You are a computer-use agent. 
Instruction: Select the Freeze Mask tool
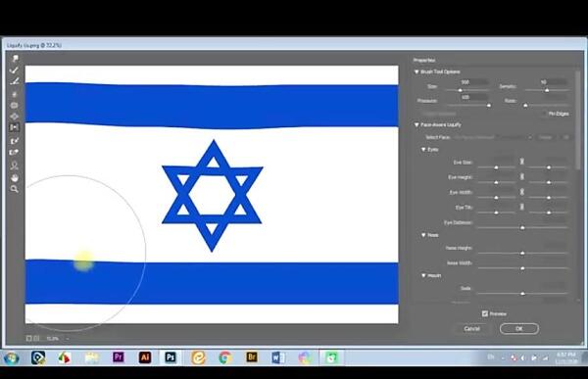[x=15, y=141]
